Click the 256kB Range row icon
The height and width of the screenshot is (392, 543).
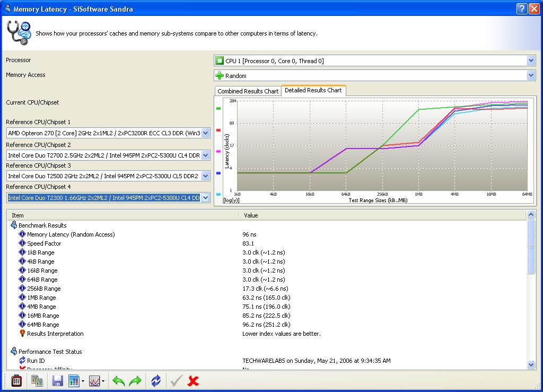(x=22, y=288)
